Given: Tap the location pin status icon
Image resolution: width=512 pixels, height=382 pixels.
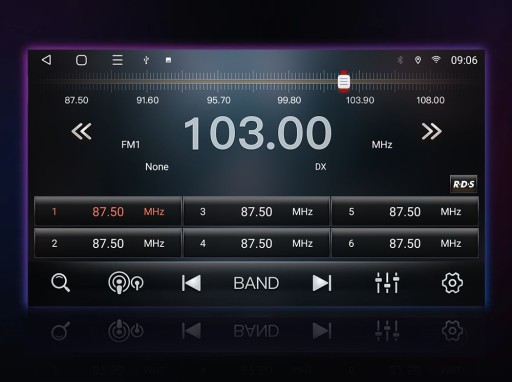Looking at the screenshot, I should tap(418, 60).
